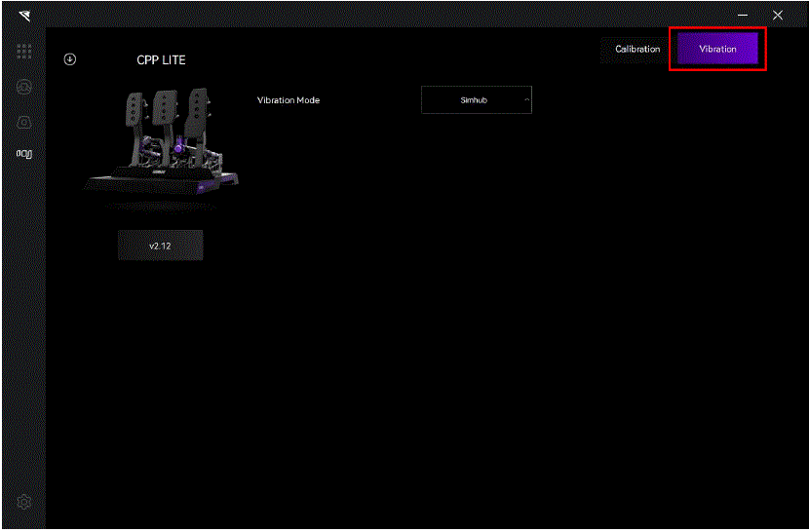Image resolution: width=809 pixels, height=532 pixels.
Task: Select the pedals device icon in sidebar
Action: [23, 154]
